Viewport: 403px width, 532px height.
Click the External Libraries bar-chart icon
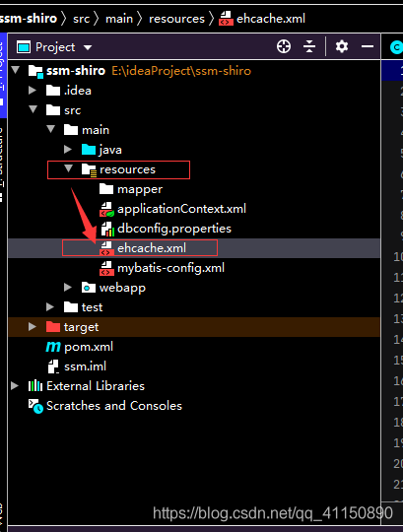35,386
